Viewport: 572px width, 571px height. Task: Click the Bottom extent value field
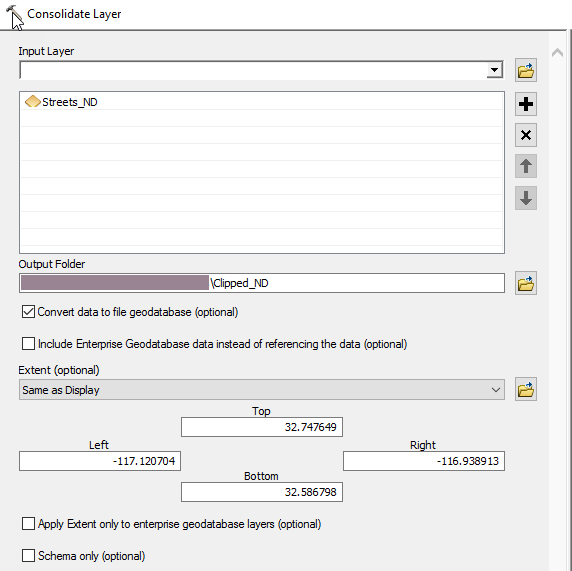(262, 492)
